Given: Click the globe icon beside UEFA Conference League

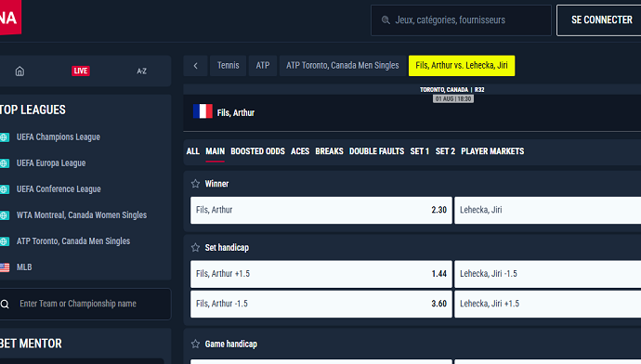Looking at the screenshot, I should click(x=5, y=189).
